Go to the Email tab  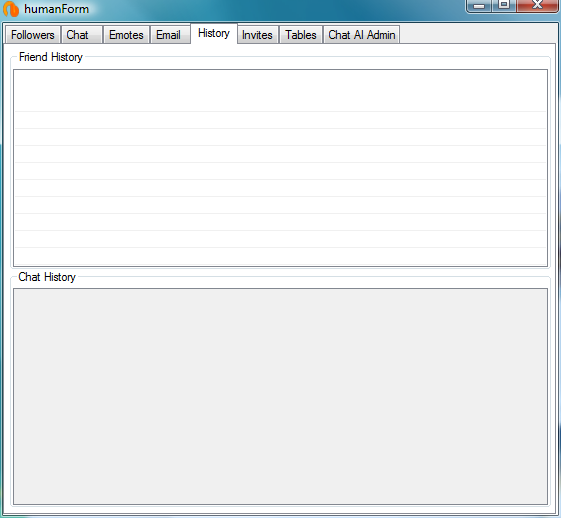click(170, 35)
